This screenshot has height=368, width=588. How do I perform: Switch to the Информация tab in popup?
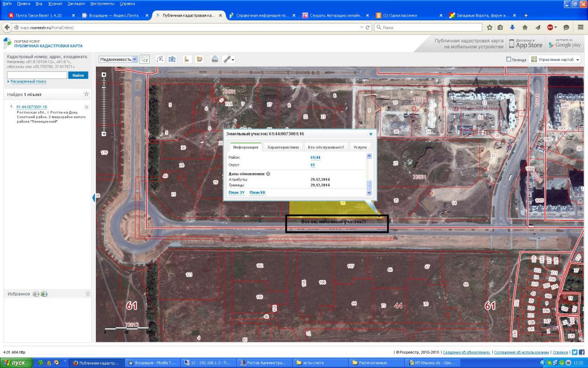coord(246,147)
